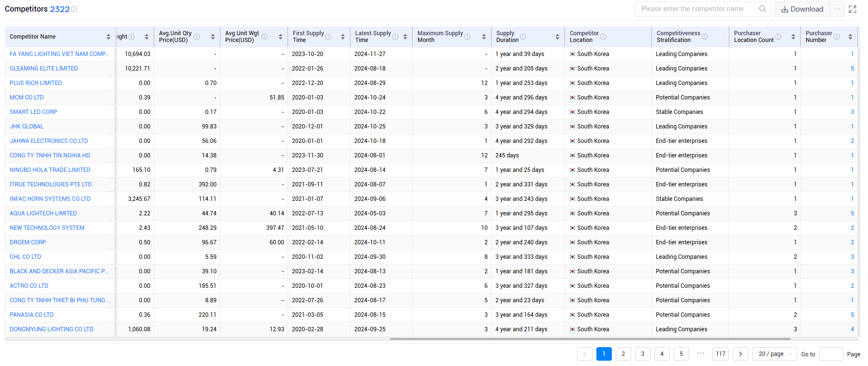Sort by Avg.Unit Wgt Price(USD)

coord(280,37)
